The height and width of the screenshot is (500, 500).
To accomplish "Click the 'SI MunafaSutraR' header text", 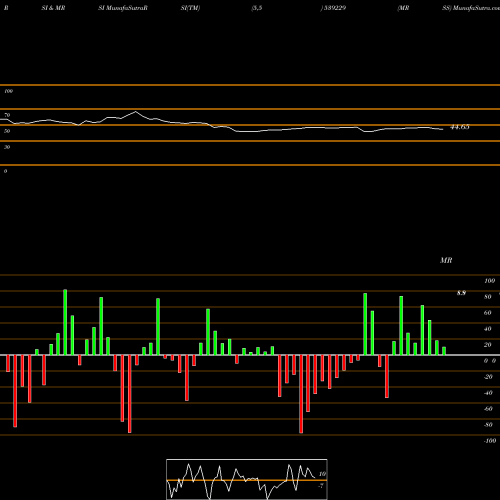I will point(123,8).
